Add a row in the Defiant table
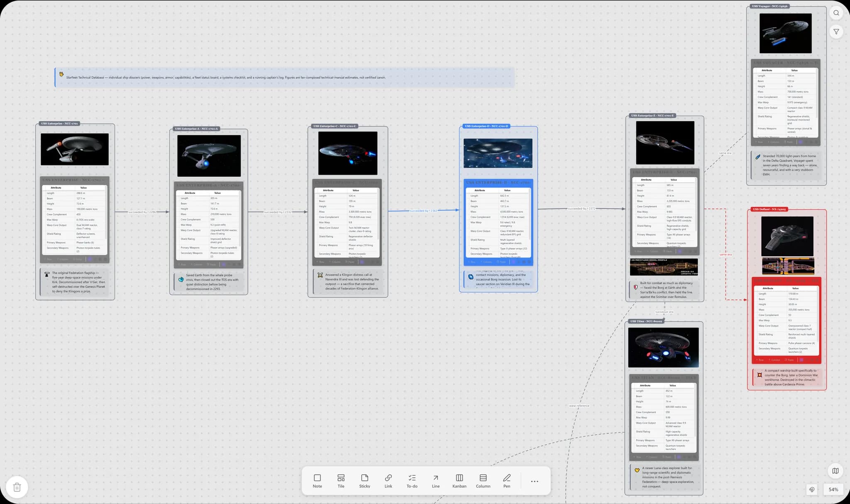Viewport: 850px width, 504px height. pos(760,360)
